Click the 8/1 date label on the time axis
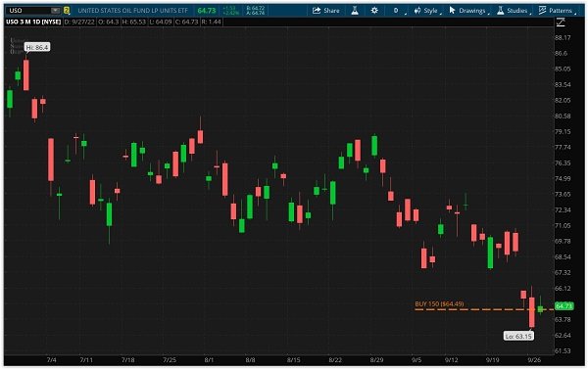This screenshot has height=369, width=588. 209,360
